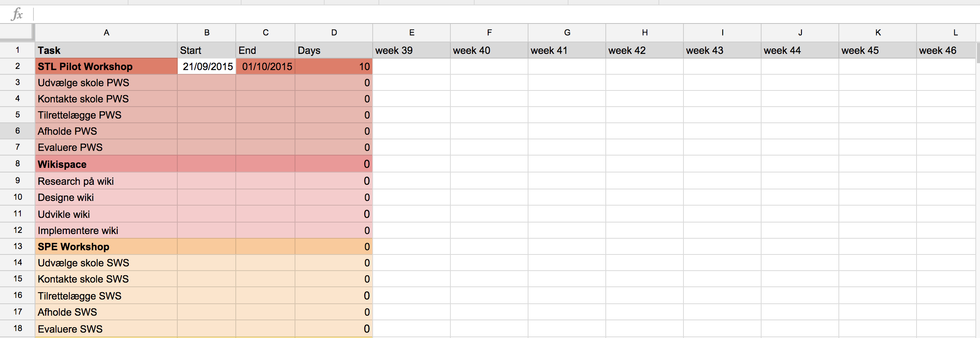980x338 pixels.
Task: Click the select-all corner box
Action: 17,32
